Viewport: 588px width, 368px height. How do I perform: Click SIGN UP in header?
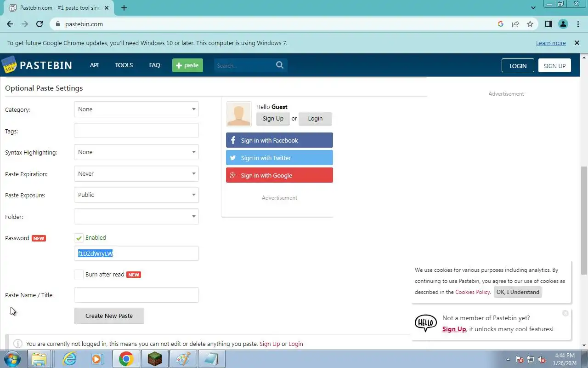(x=554, y=65)
